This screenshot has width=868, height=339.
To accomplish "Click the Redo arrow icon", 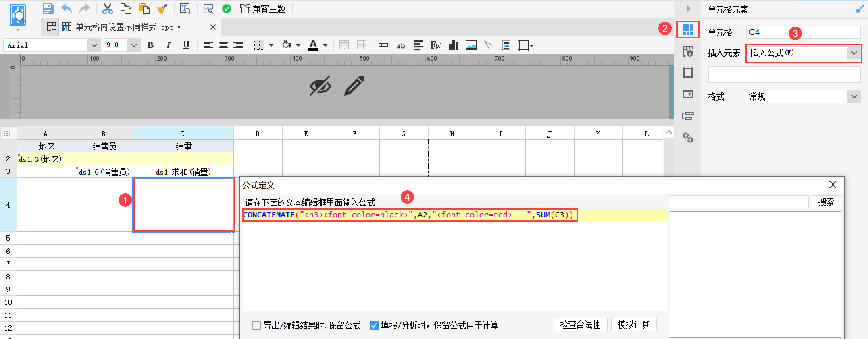I will click(x=84, y=9).
